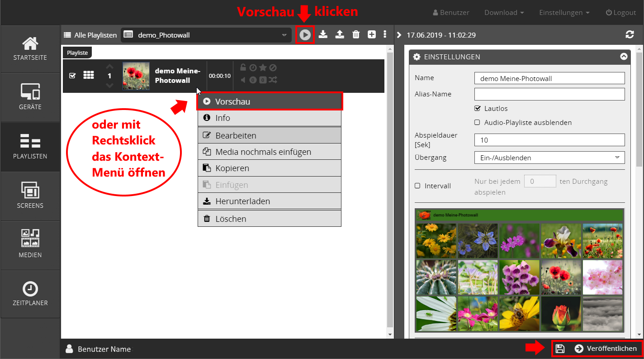Viewport: 644px width, 359px height.
Task: Open the Medien section in sidebar
Action: (x=30, y=245)
